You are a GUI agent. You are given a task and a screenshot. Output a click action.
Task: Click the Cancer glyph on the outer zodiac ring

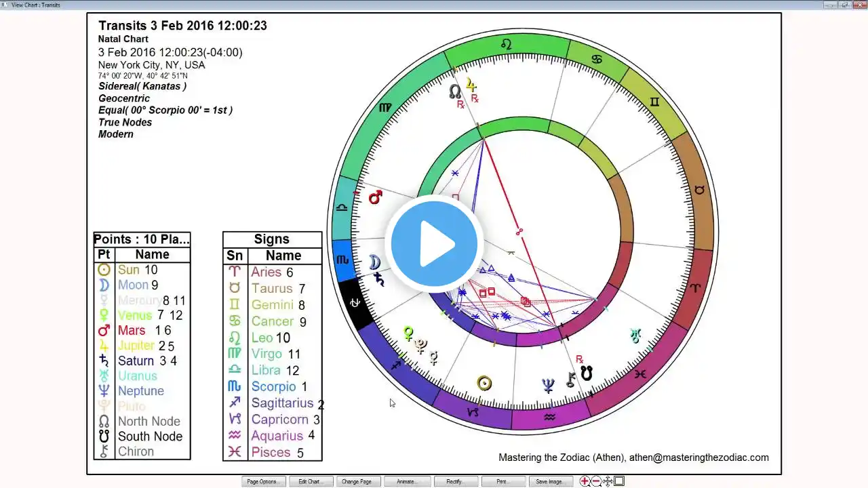pyautogui.click(x=597, y=59)
